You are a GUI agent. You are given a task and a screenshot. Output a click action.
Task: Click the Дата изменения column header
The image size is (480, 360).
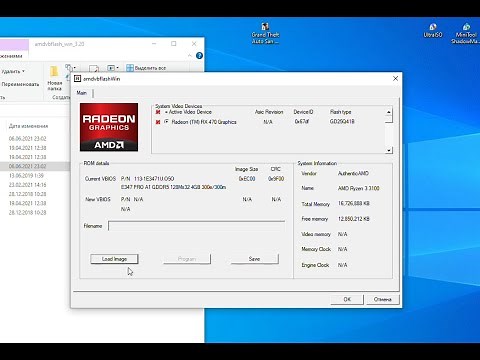pyautogui.click(x=28, y=126)
